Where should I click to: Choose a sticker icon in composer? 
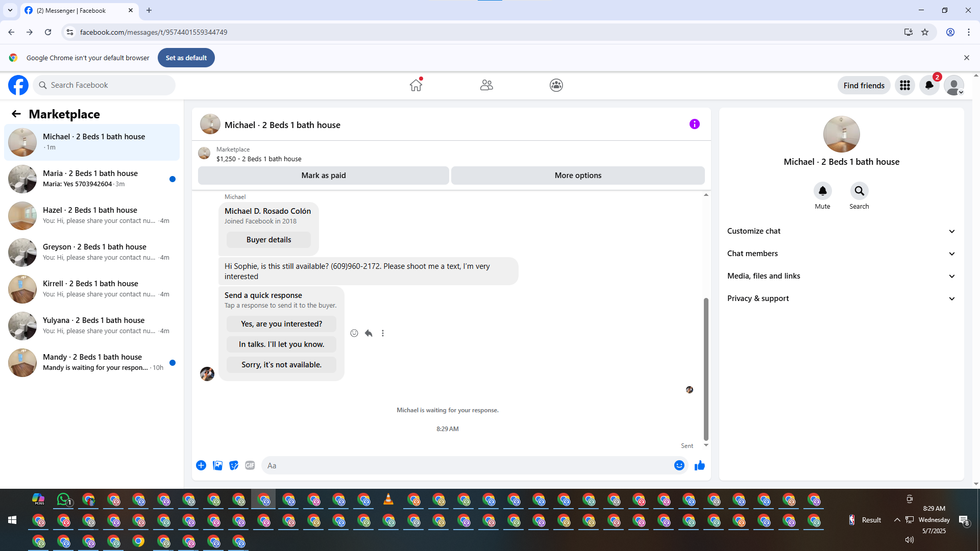click(234, 465)
